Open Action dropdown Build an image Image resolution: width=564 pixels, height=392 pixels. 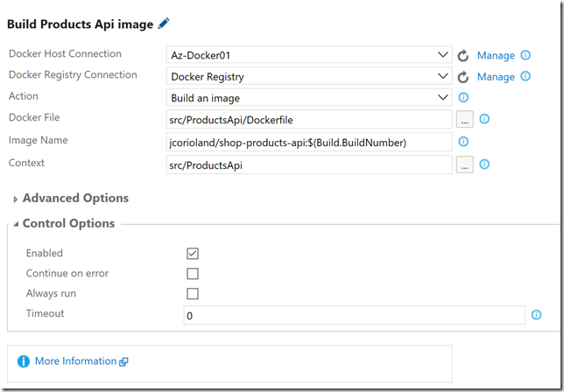[309, 97]
